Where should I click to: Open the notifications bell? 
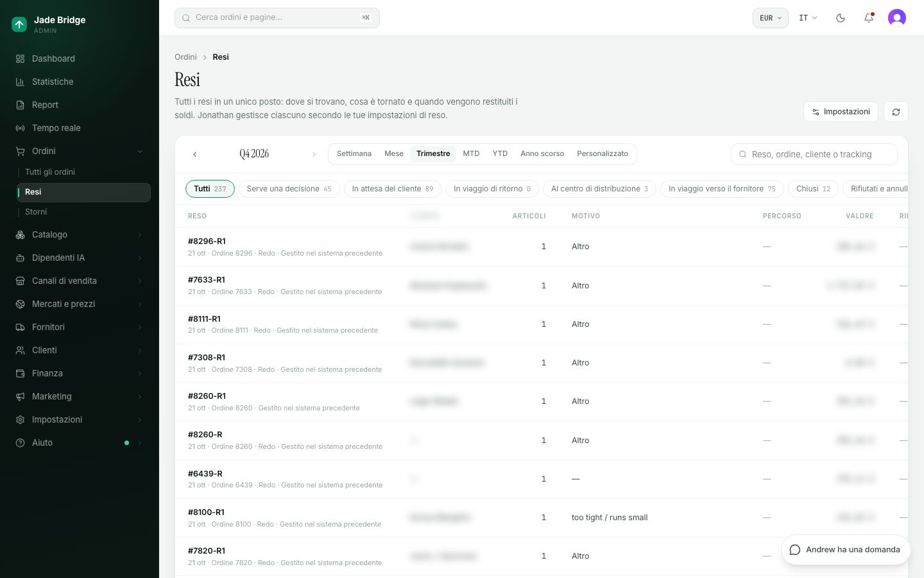tap(869, 18)
